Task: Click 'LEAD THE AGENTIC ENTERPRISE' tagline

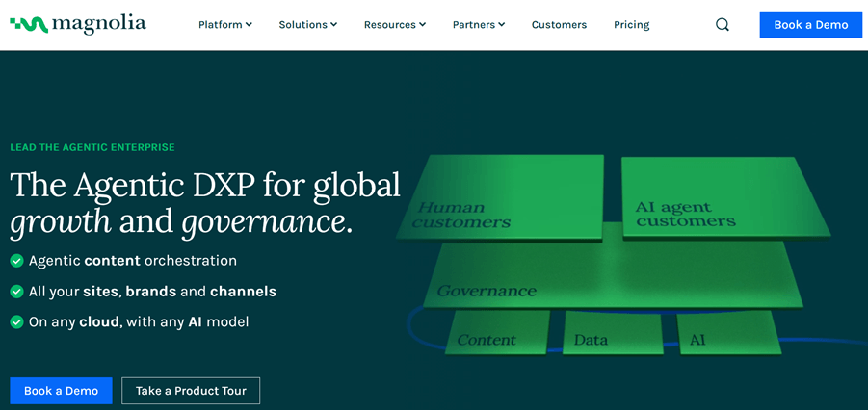Action: (92, 147)
